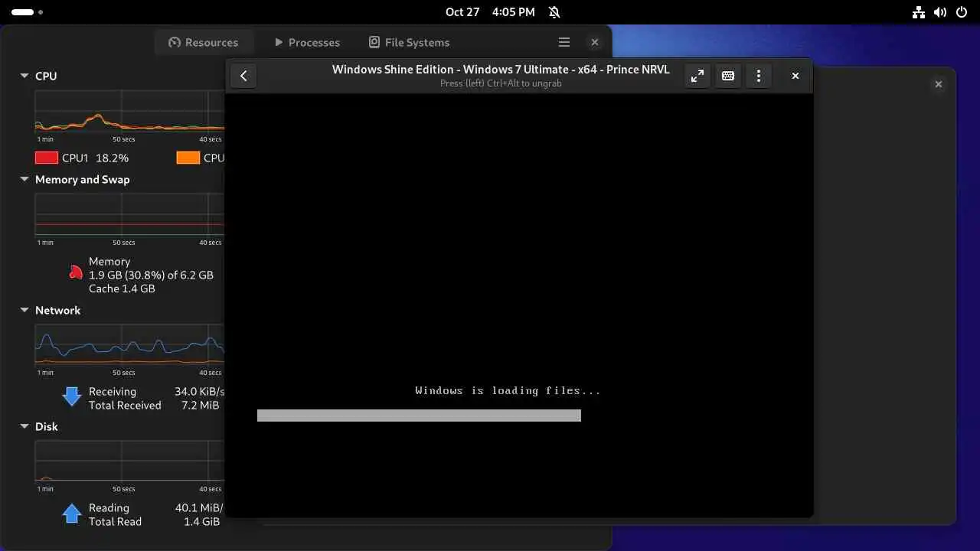The width and height of the screenshot is (980, 551).
Task: Click the Reading up-arrow disk icon
Action: pos(72,513)
